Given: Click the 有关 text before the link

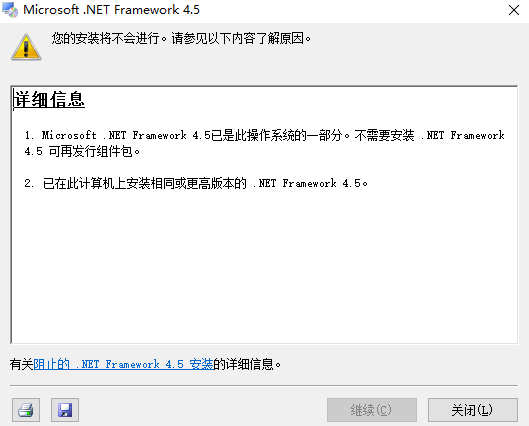Looking at the screenshot, I should click(22, 364).
